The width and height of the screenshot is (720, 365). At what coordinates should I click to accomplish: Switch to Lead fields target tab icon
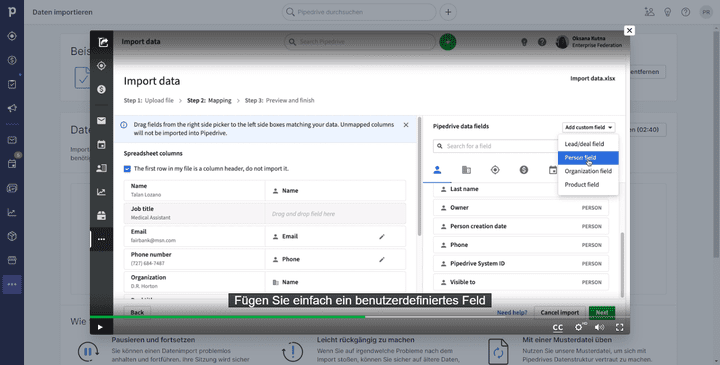[x=495, y=170]
